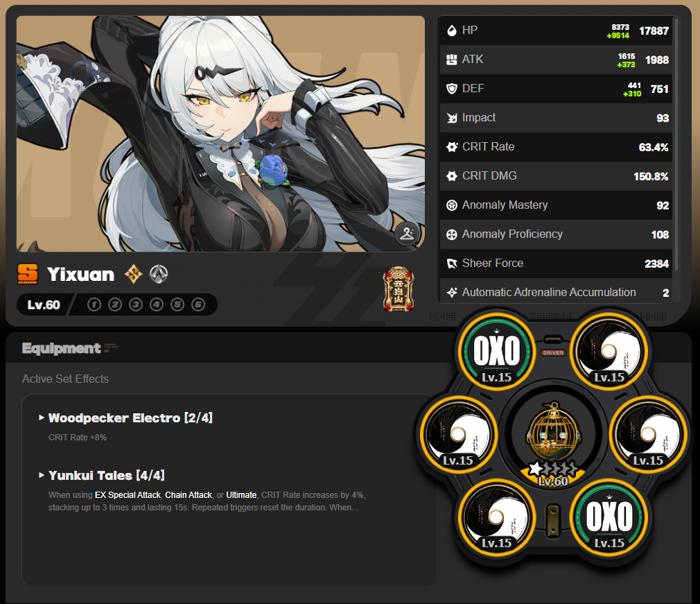Select the bottom-left Yunkui Tales drive disc
Screen dimensions: 700x604
[496, 517]
